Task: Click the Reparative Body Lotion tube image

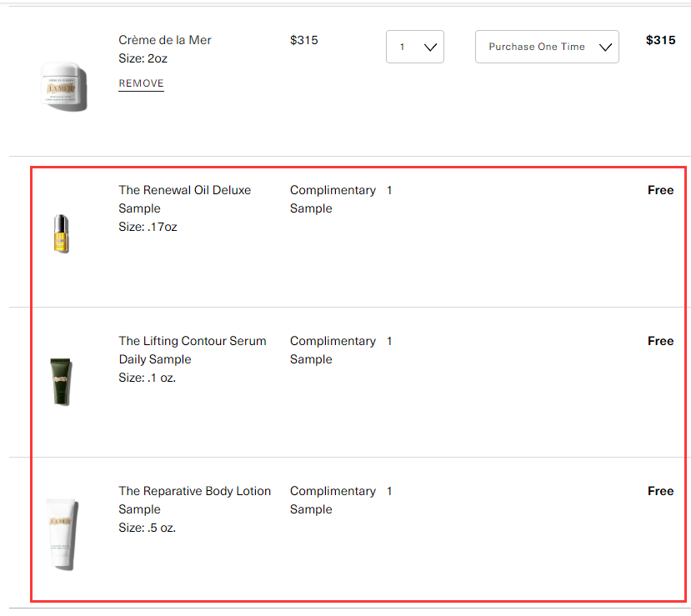Action: coord(62,533)
